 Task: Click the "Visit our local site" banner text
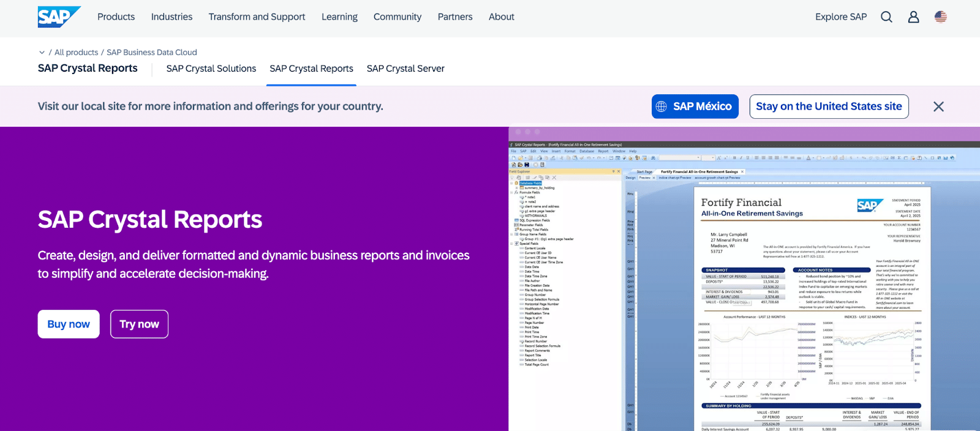click(211, 107)
